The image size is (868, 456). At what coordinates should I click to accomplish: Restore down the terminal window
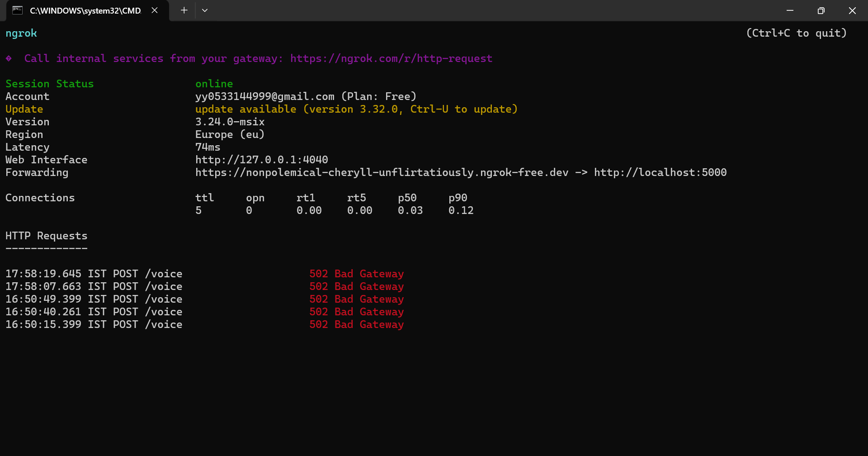(821, 10)
